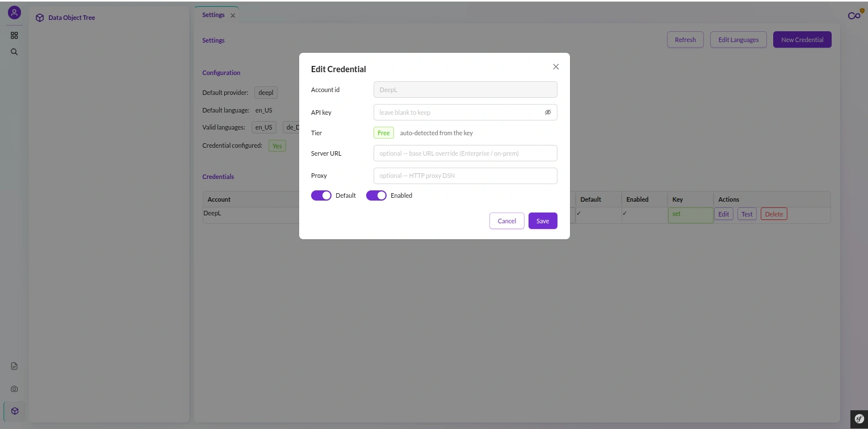Image resolution: width=868 pixels, height=429 pixels.
Task: Select the cube icon in the lower sidebar
Action: click(15, 411)
